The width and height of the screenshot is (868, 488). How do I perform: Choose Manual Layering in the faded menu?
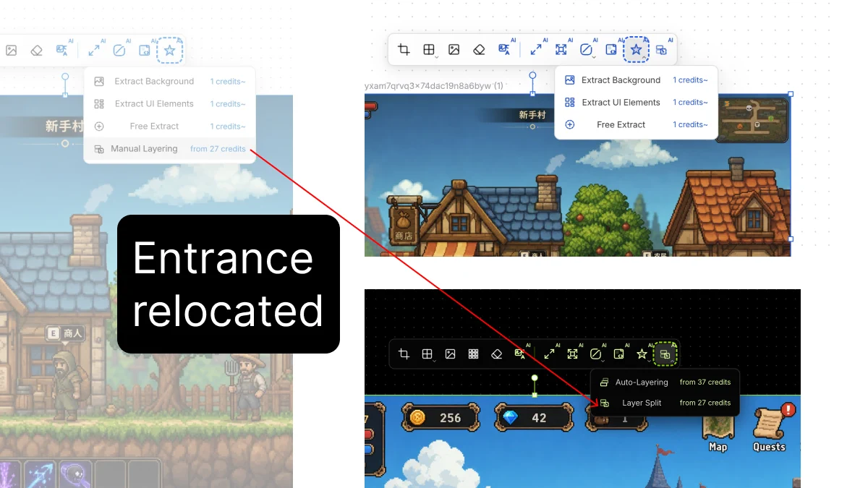point(170,149)
